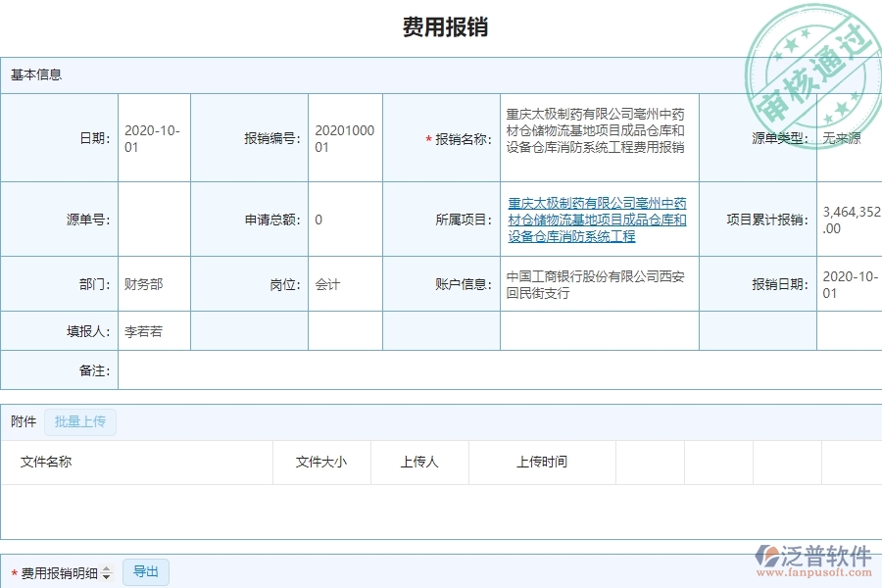Click the 附件 section label

pyautogui.click(x=22, y=421)
